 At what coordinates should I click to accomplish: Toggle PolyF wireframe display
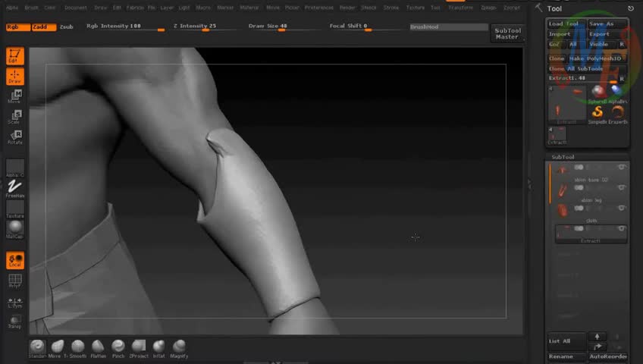coord(14,281)
